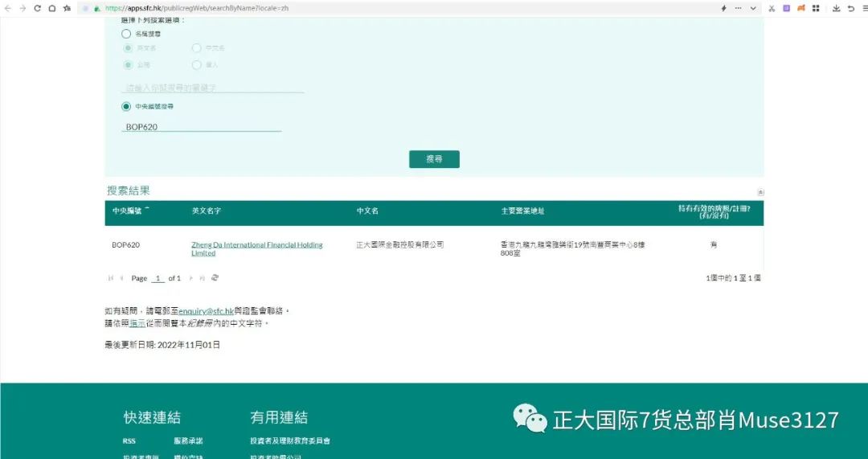Reload the page with the refresh icon
Screen dimensions: 868x459
(37, 8)
